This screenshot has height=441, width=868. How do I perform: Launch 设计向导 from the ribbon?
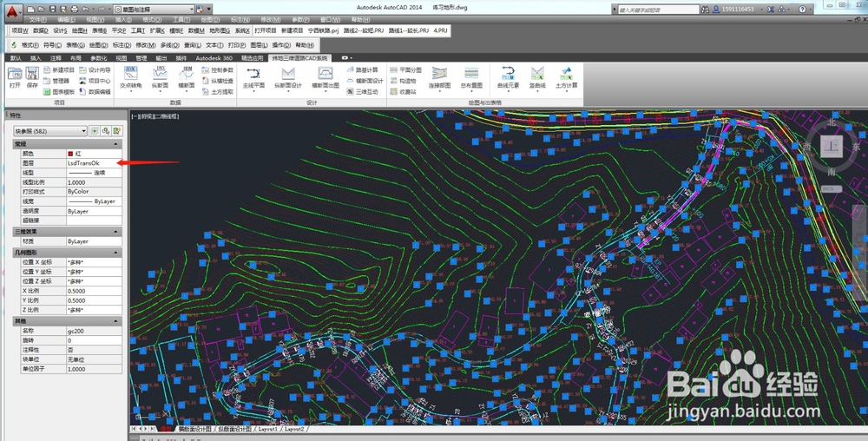[x=95, y=70]
